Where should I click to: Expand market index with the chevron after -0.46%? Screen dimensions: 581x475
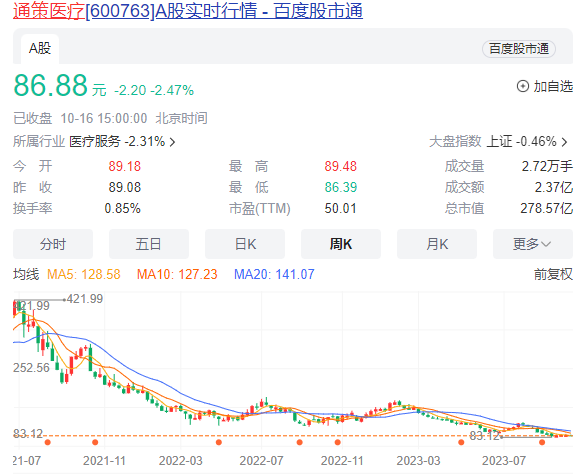click(x=564, y=142)
